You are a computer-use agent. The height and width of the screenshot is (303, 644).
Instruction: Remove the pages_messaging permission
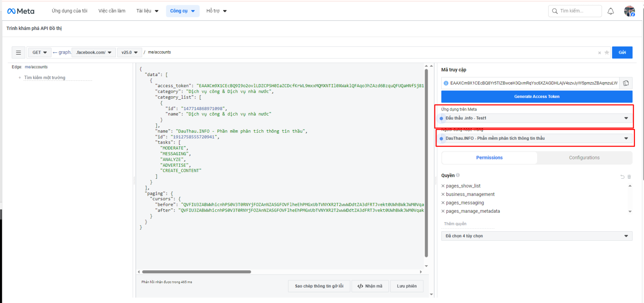coord(443,203)
